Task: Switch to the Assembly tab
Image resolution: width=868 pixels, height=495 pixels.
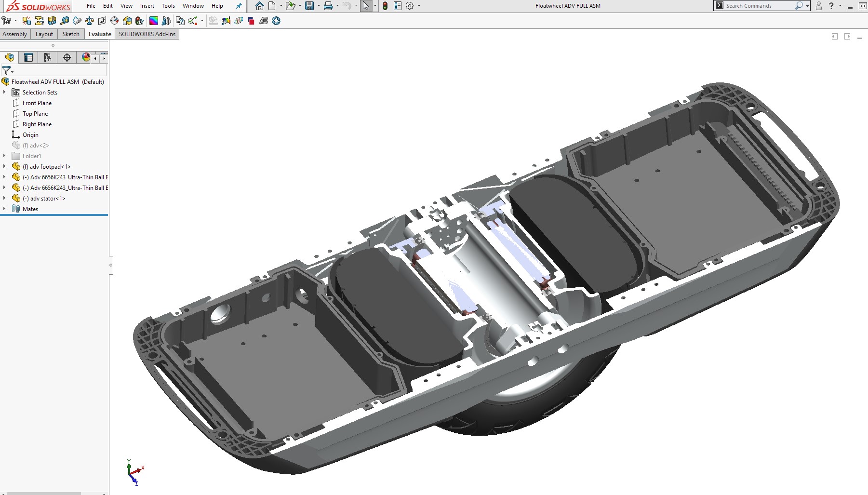Action: [x=14, y=34]
